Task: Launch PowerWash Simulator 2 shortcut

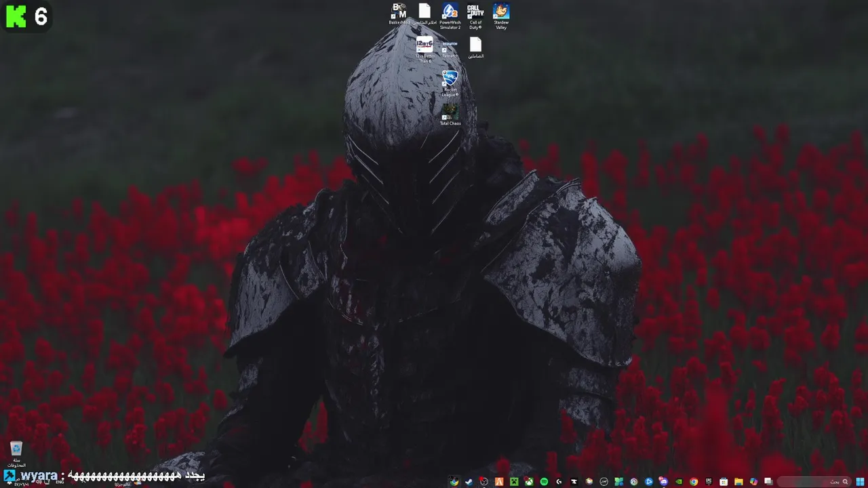Action: [x=450, y=16]
